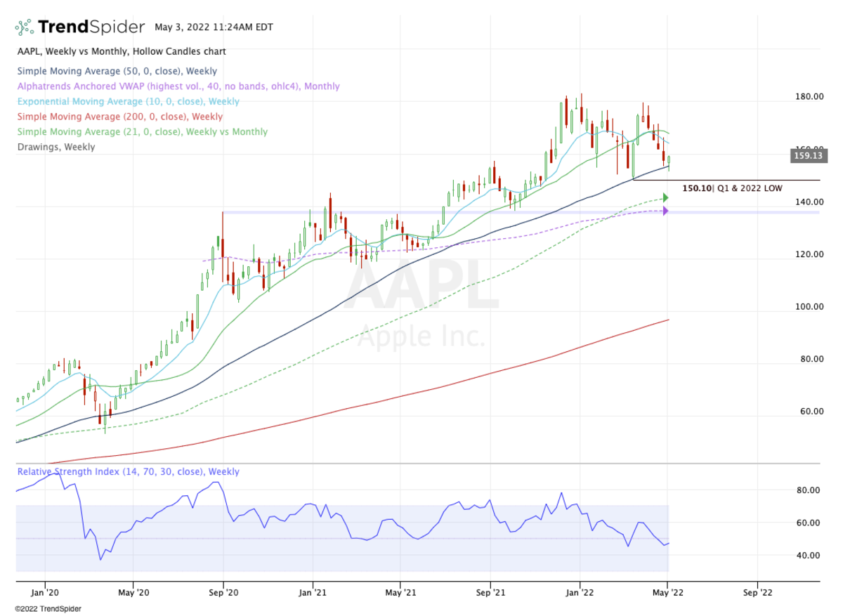Screen dimensions: 843x616
Task: Click the TrendSpider wordmark text
Action: point(92,27)
